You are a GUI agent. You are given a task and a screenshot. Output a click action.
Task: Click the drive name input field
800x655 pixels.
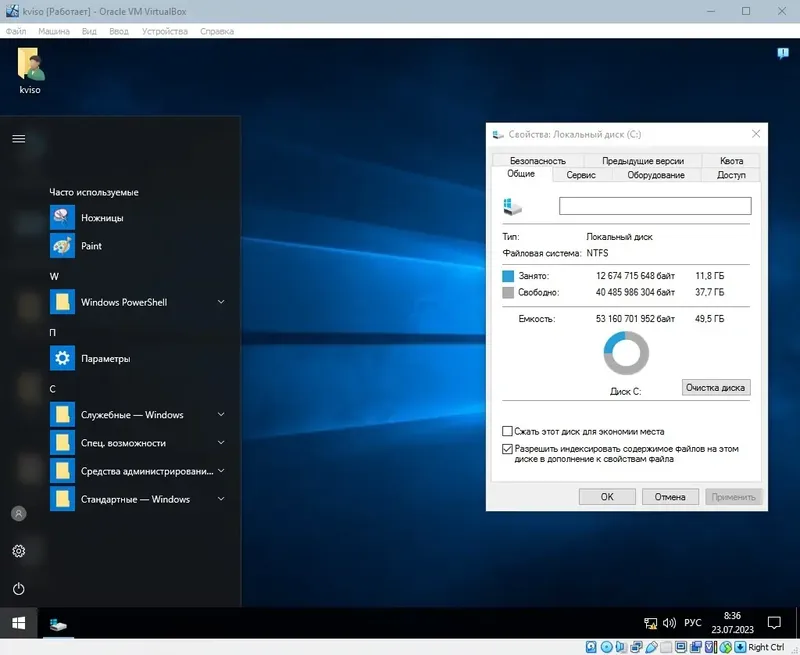click(654, 205)
